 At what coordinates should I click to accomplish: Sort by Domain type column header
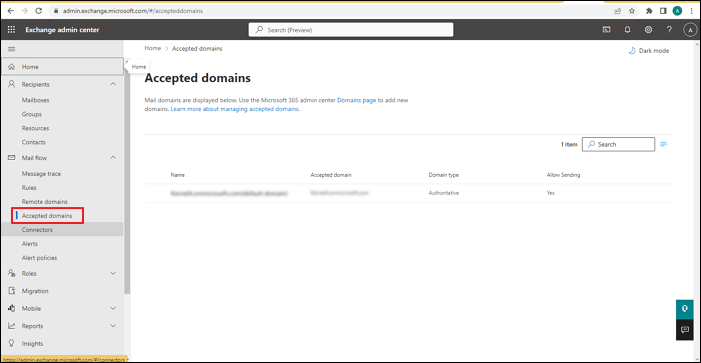(x=443, y=175)
